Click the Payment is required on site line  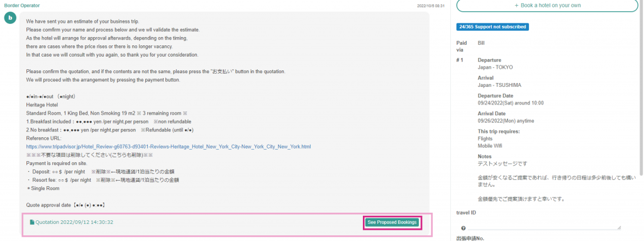[x=56, y=164]
